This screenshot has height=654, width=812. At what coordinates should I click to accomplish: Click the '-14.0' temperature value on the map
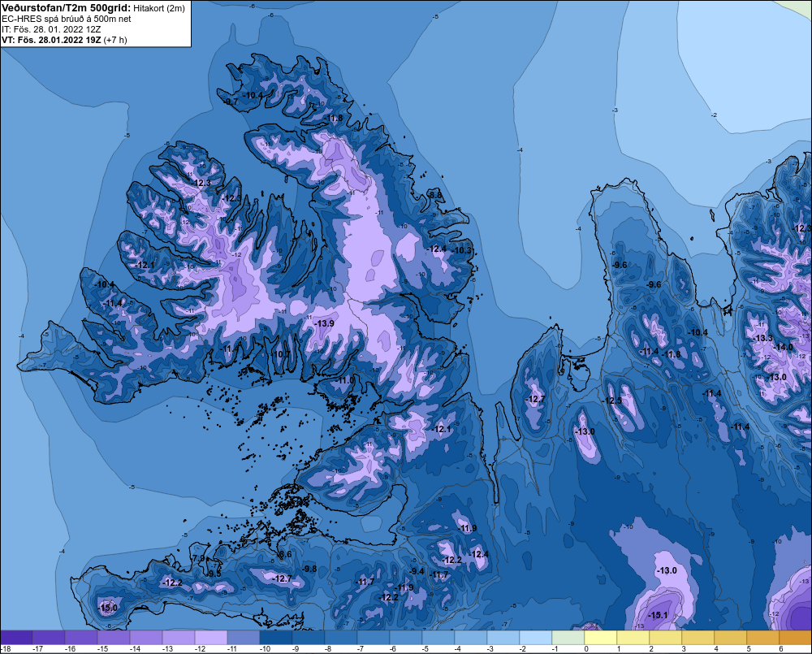[783, 347]
